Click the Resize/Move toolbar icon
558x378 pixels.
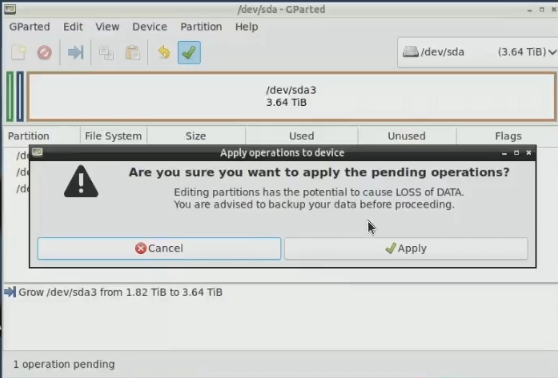point(75,53)
